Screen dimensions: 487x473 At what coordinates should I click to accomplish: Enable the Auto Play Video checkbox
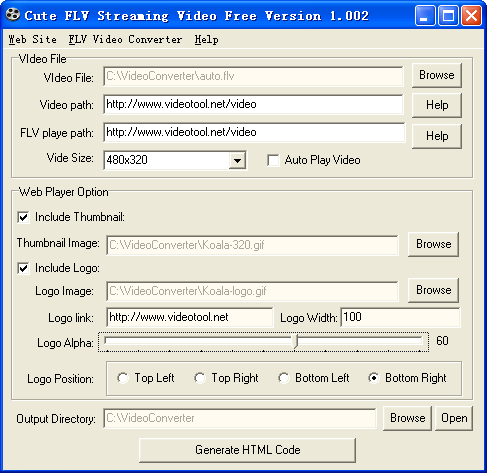273,160
